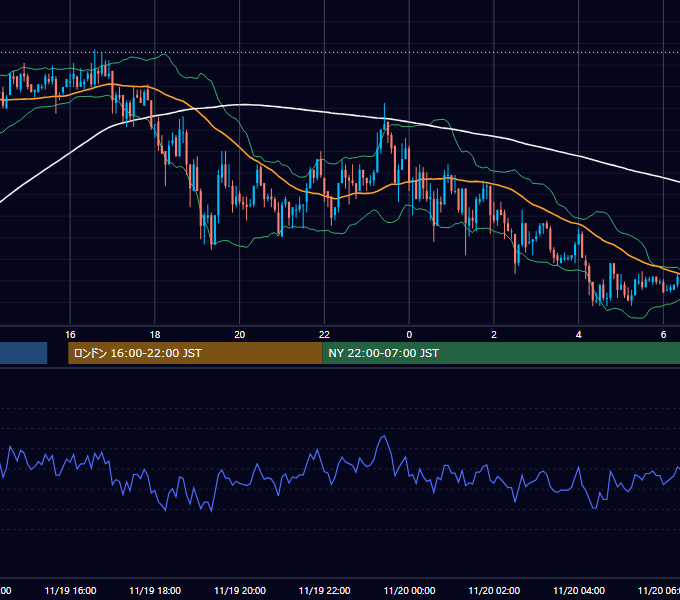Screen dimensions: 680x600
Task: Click the 11/19 22:00 date label
Action: pos(324,590)
